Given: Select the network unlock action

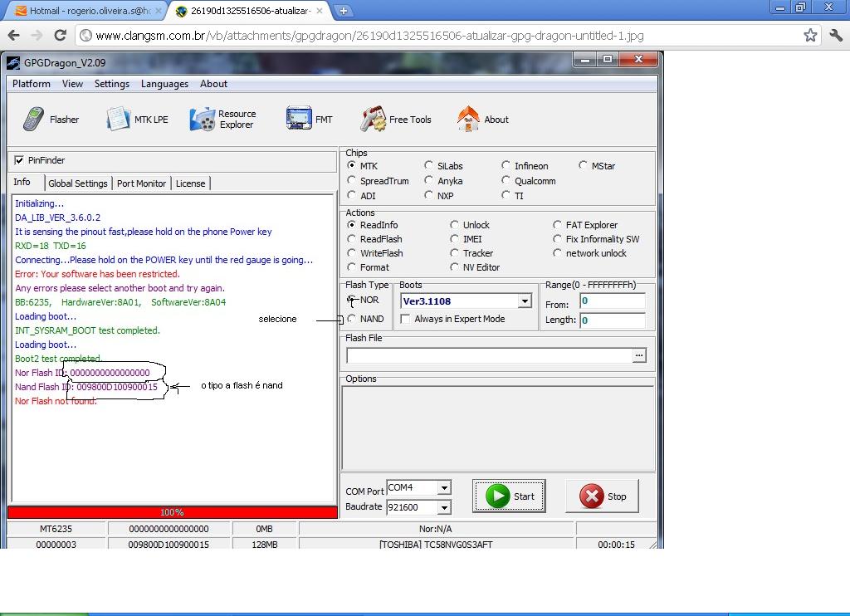Looking at the screenshot, I should pyautogui.click(x=557, y=252).
